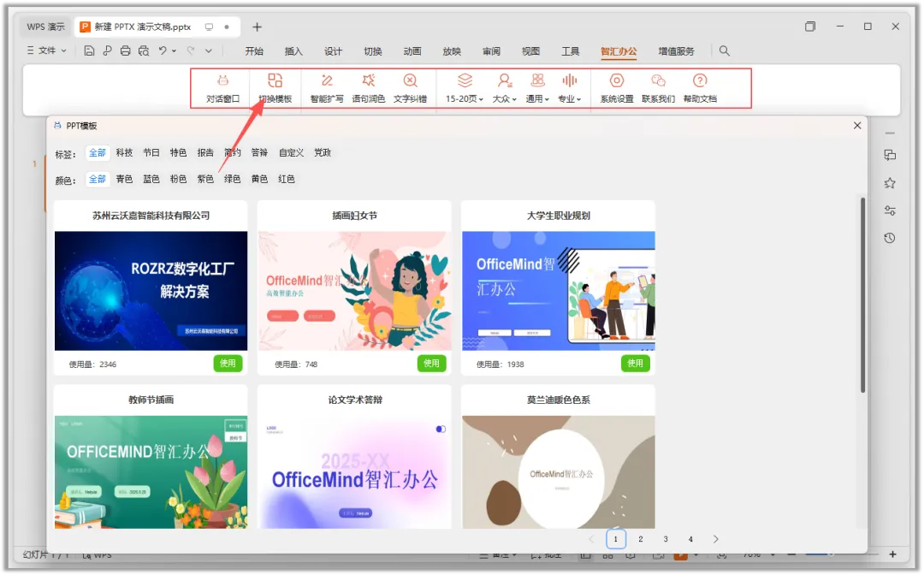The image size is (924, 575).
Task: Select the 全部 color filter
Action: (98, 179)
